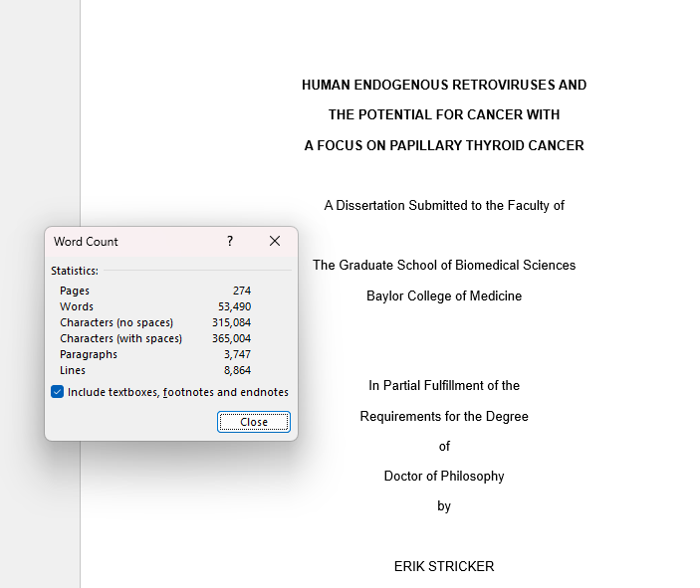Click title line THE POTENTIAL FOR CANCER WITH

[444, 114]
